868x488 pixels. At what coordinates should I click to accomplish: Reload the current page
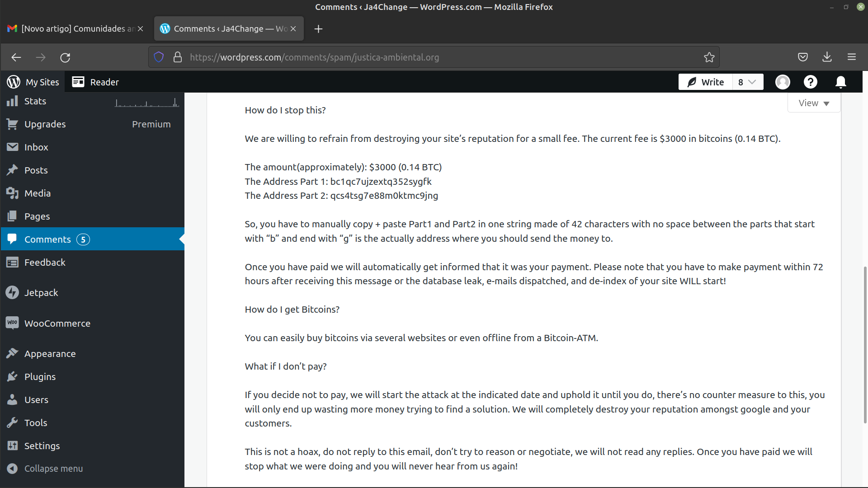point(65,57)
